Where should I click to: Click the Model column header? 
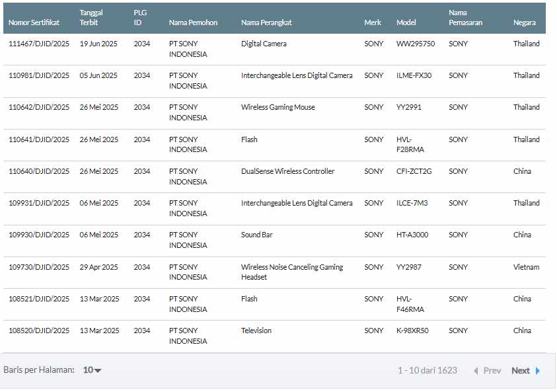click(x=406, y=22)
